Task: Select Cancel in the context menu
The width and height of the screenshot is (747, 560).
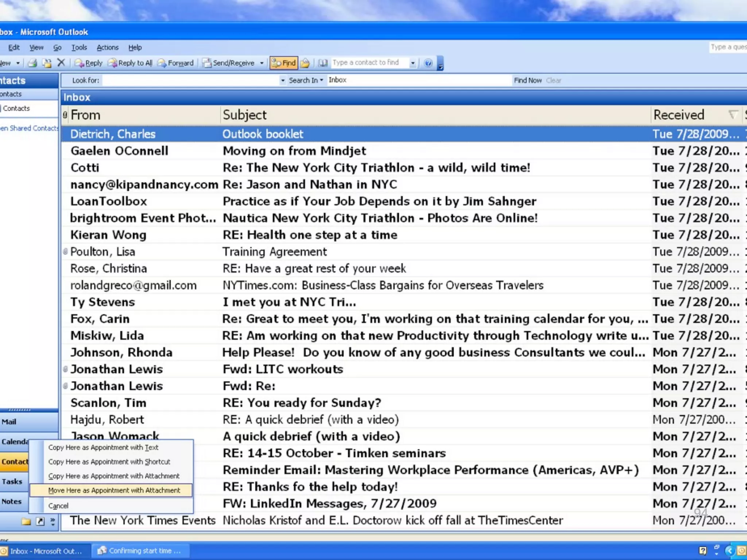Action: pos(58,506)
